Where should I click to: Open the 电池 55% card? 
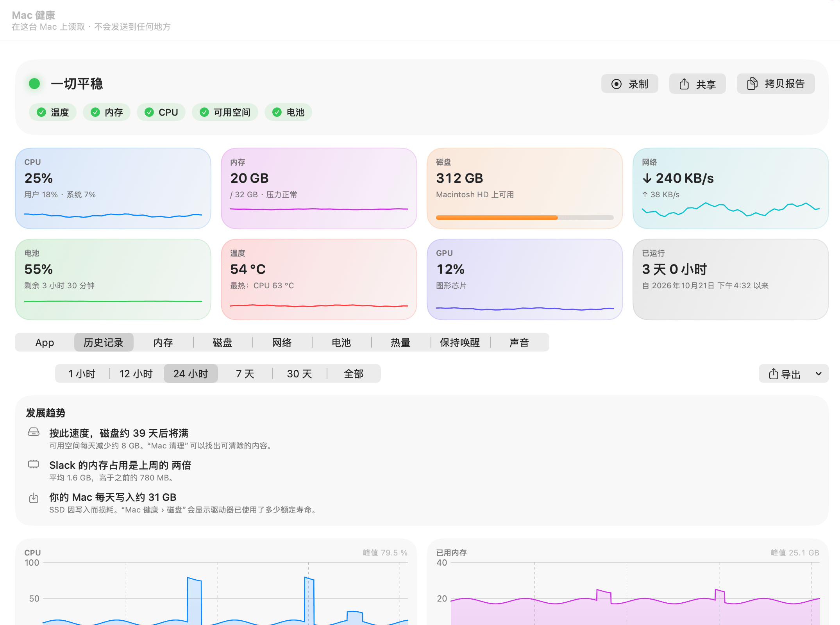tap(113, 279)
